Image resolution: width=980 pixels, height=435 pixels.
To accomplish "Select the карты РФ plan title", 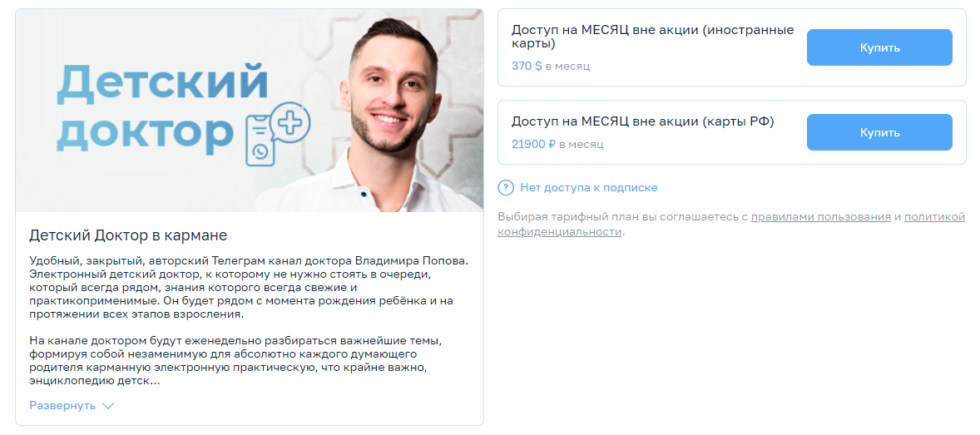I will pos(643,122).
